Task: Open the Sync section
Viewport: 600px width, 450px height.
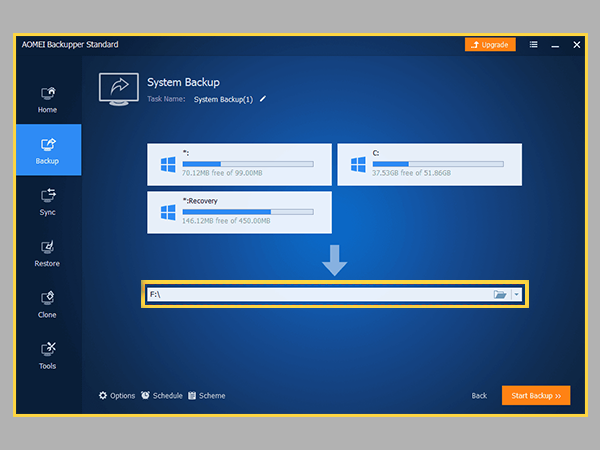Action: tap(47, 202)
